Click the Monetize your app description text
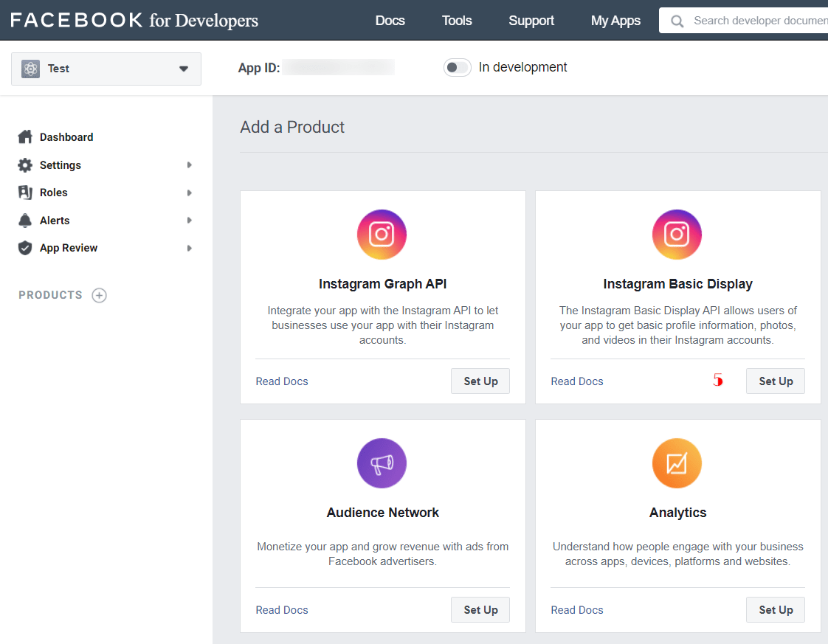 [x=383, y=554]
